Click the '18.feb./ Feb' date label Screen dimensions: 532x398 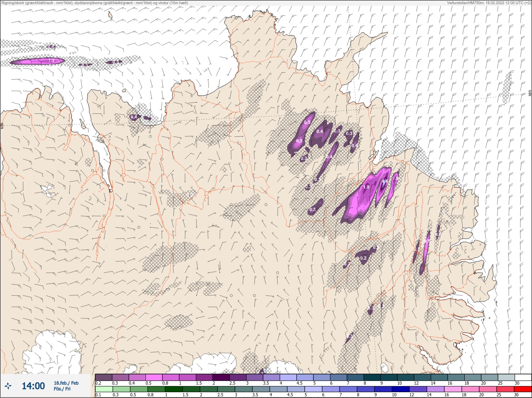(x=66, y=383)
